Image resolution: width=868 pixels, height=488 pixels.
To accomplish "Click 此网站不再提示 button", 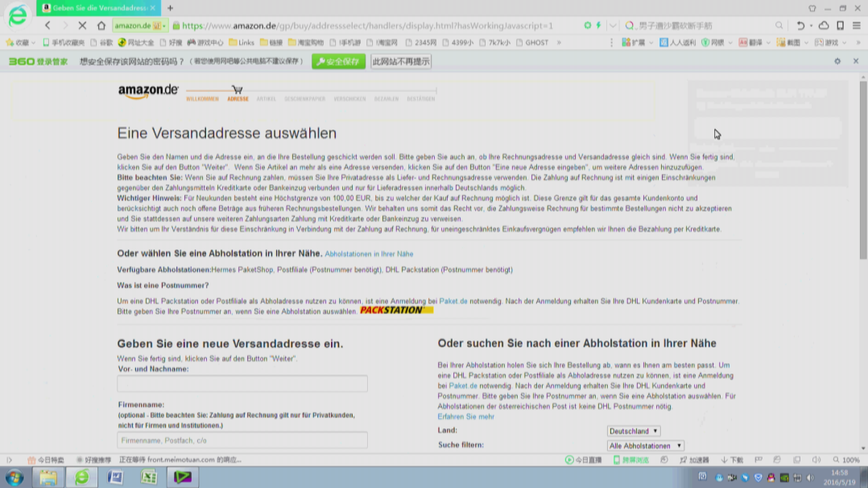I will 401,61.
